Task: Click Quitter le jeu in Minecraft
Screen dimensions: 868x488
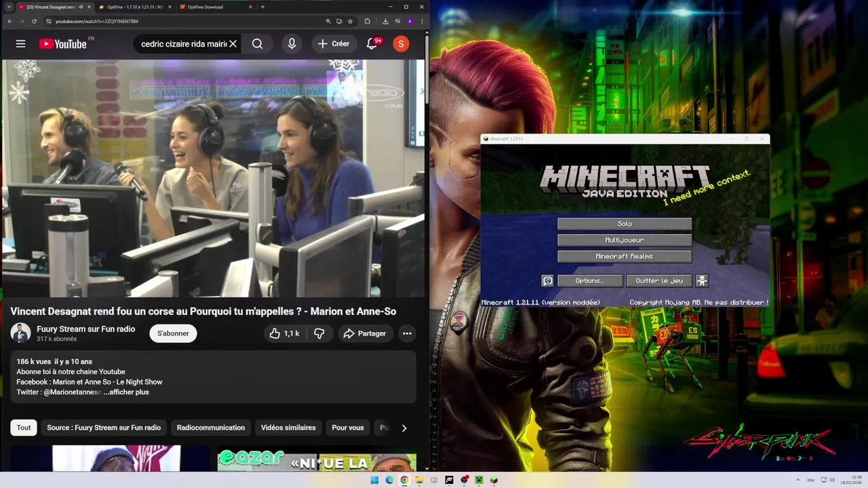Action: point(659,281)
